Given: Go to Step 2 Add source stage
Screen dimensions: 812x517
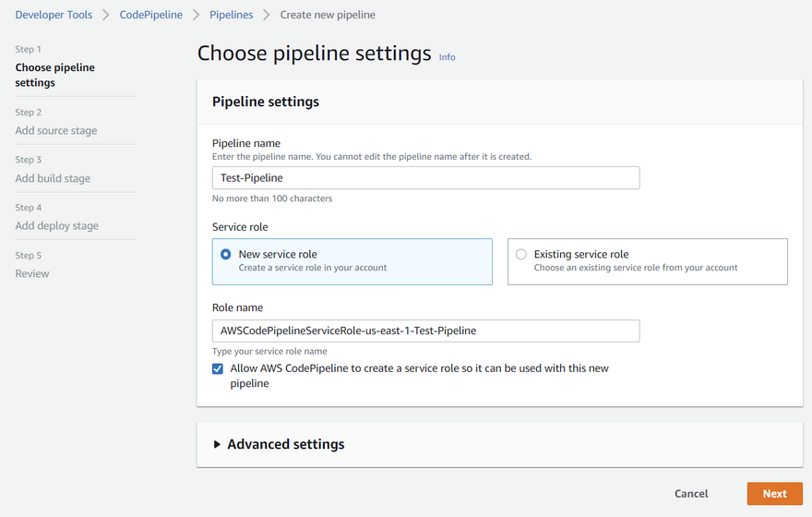Looking at the screenshot, I should [x=55, y=130].
